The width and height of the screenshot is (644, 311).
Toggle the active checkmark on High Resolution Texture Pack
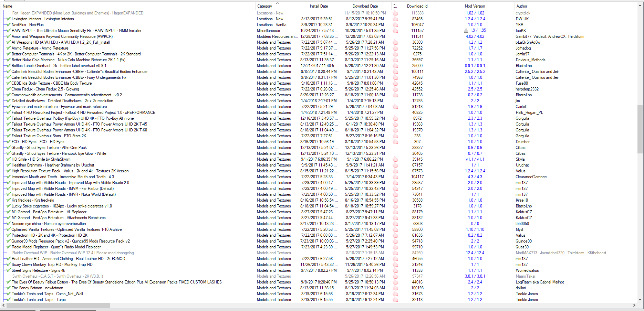(9, 171)
